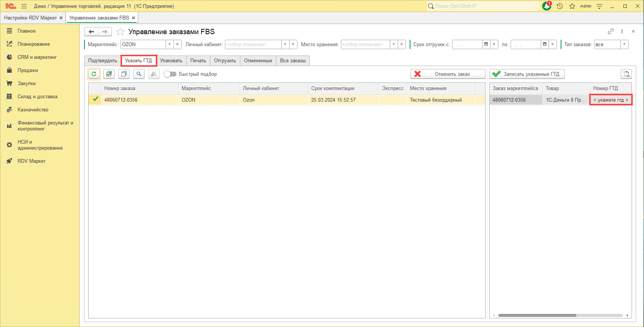The width and height of the screenshot is (644, 327).
Task: Click the swap arrows icon above the GTD table
Action: point(626,74)
